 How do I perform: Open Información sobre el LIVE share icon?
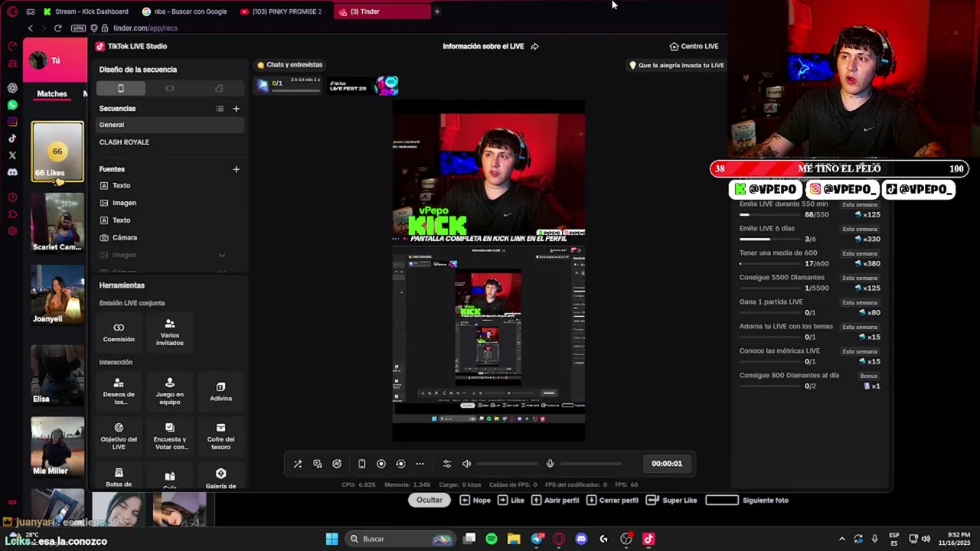point(534,46)
